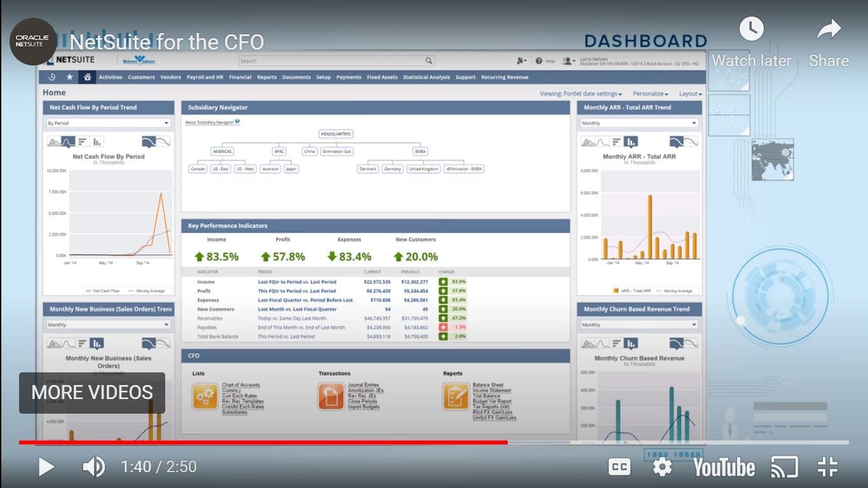Exit full screen mode
This screenshot has width=868, height=488.
point(827,467)
